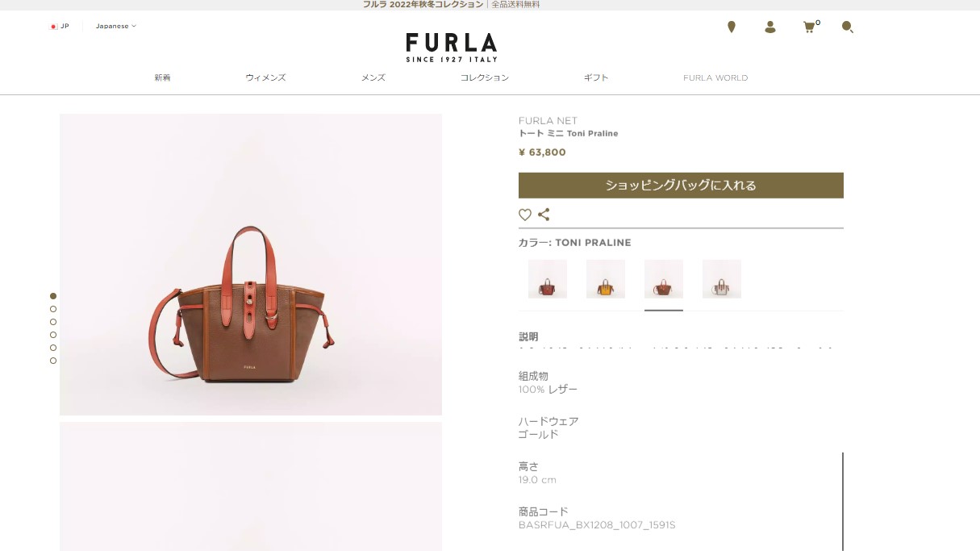Viewport: 980px width, 551px height.
Task: Open the FURLA WORLD menu item
Action: (x=715, y=78)
